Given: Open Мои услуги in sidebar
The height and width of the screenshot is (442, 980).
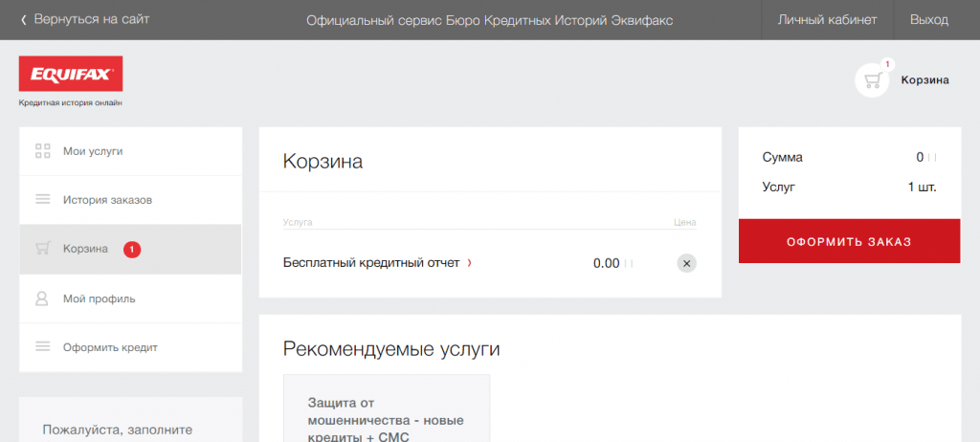Looking at the screenshot, I should coord(93,151).
